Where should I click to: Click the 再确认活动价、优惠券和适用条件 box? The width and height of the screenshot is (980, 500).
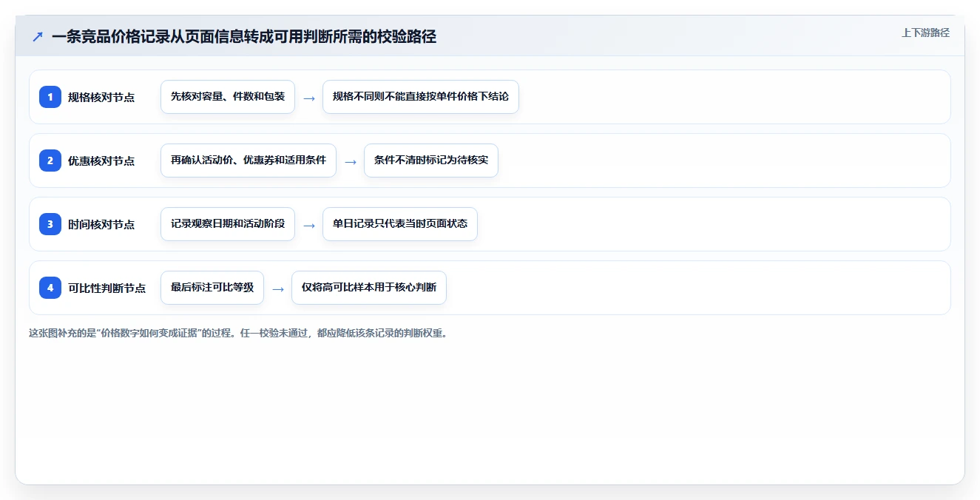(249, 161)
